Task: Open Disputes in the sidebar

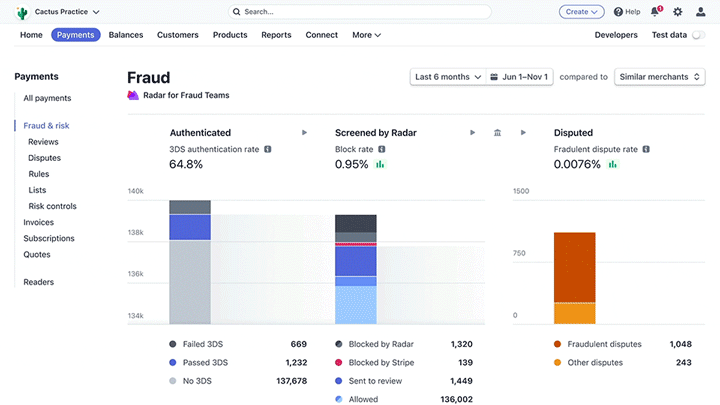Action: click(x=45, y=158)
